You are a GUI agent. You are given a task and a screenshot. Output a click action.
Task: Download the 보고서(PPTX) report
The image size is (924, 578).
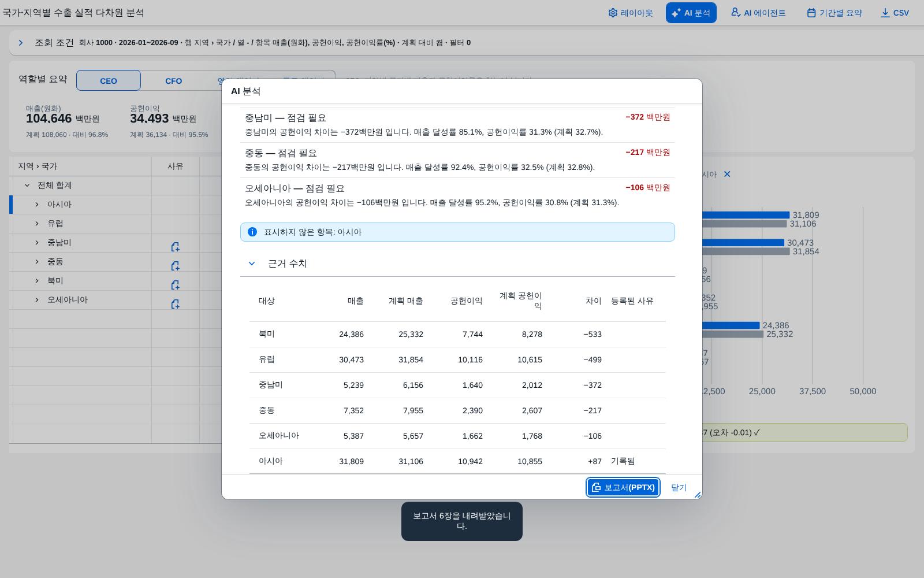pos(623,487)
